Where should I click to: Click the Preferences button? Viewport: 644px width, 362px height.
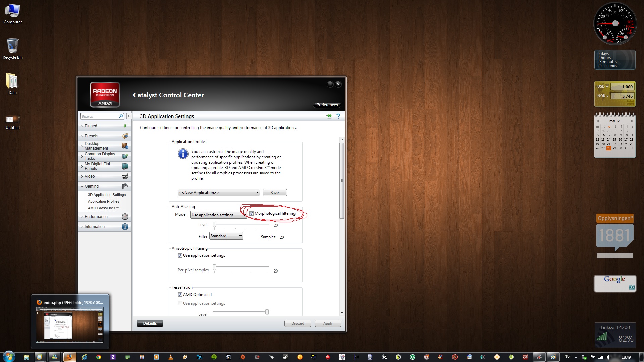click(x=327, y=105)
